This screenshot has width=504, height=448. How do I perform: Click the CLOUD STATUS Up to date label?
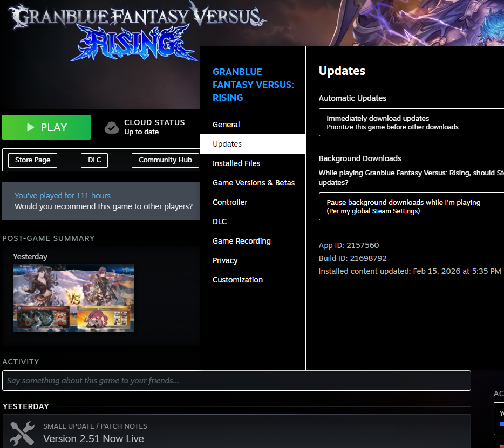pos(155,127)
